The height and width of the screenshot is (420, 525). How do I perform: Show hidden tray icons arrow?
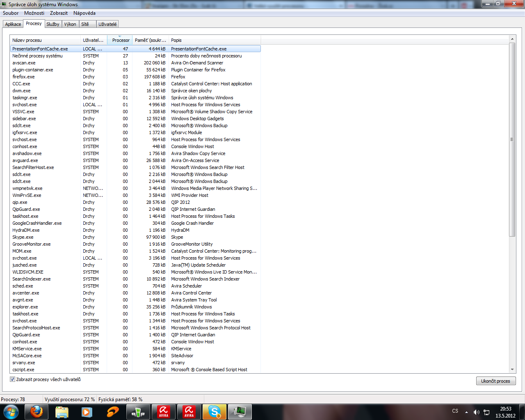[x=466, y=412]
